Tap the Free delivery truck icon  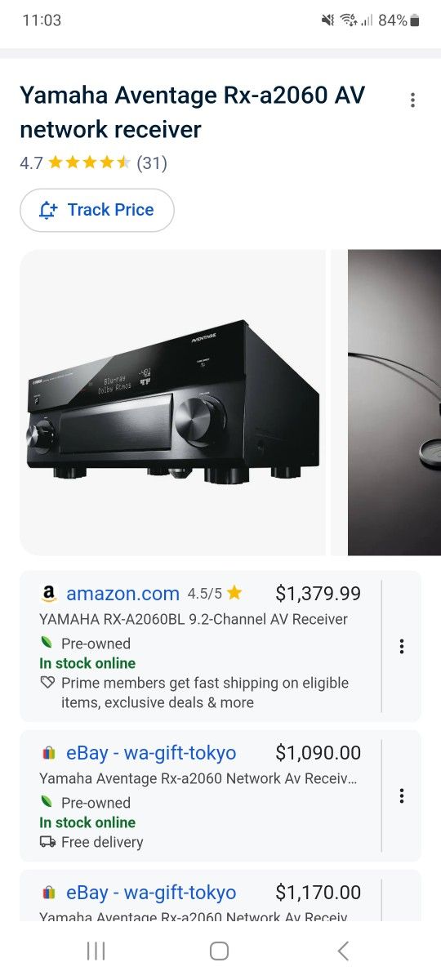[47, 842]
